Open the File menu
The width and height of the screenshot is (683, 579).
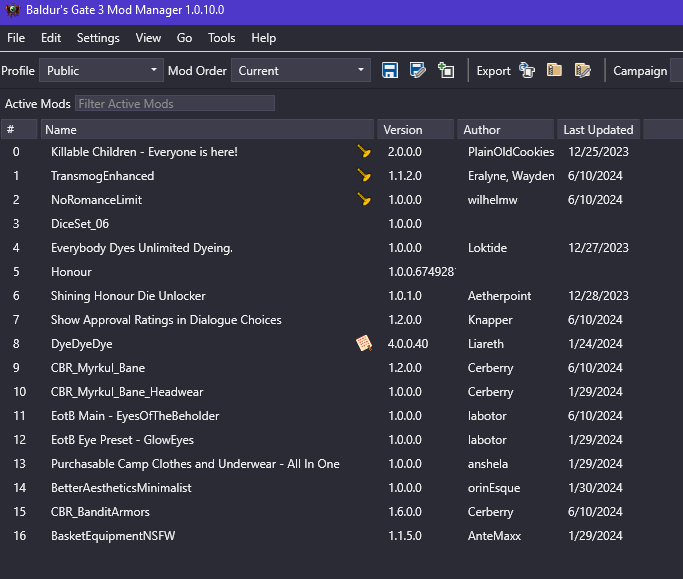tap(16, 38)
